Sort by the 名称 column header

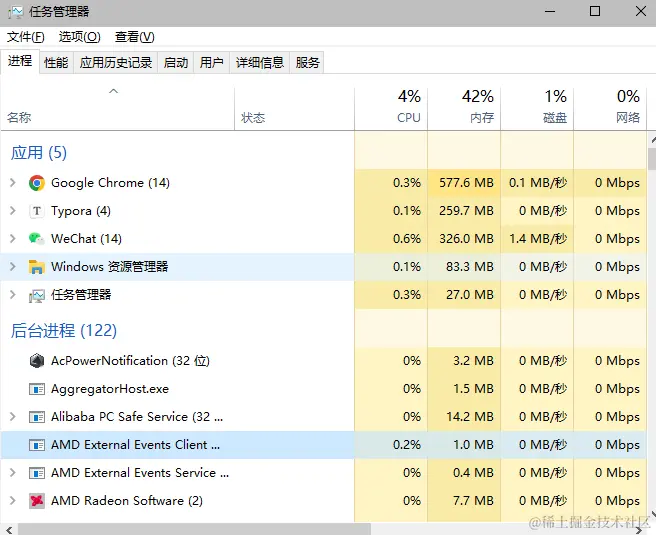(x=118, y=109)
